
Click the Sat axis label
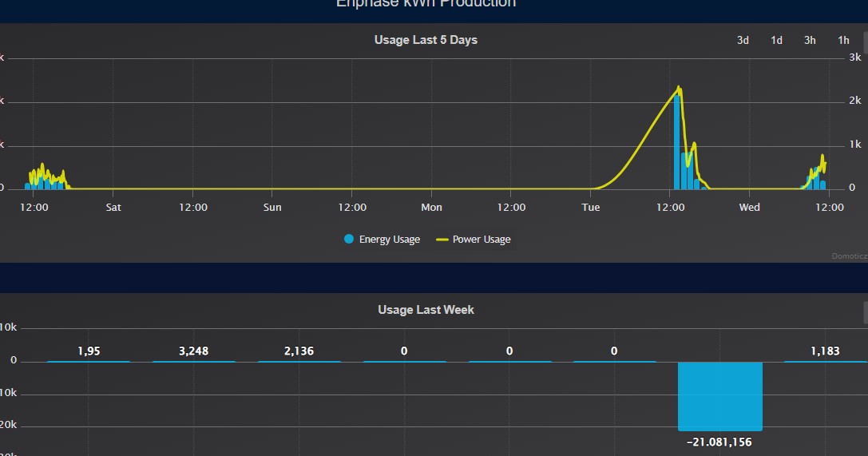pyautogui.click(x=113, y=207)
